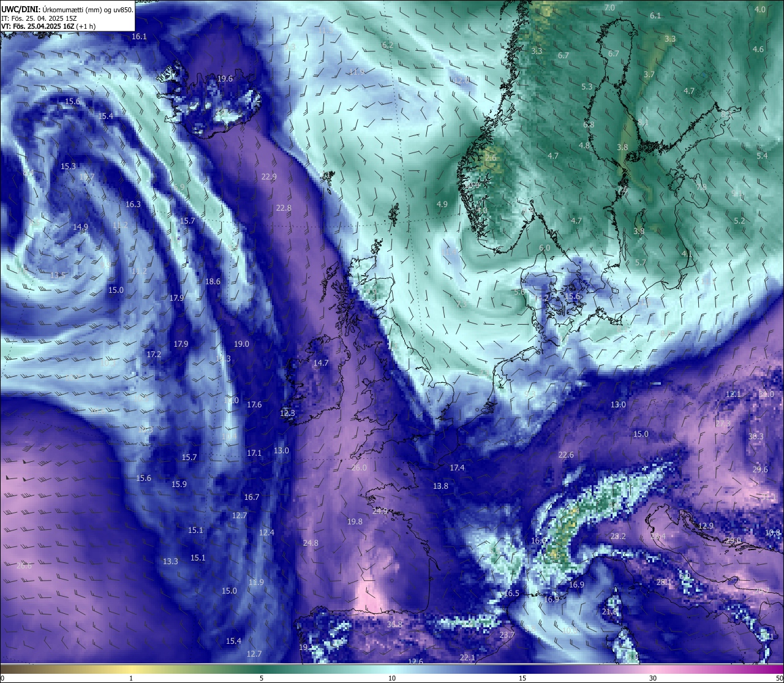Click the 22.9 value south of Iceland
Viewport: 784px width, 683px height.
pyautogui.click(x=269, y=176)
